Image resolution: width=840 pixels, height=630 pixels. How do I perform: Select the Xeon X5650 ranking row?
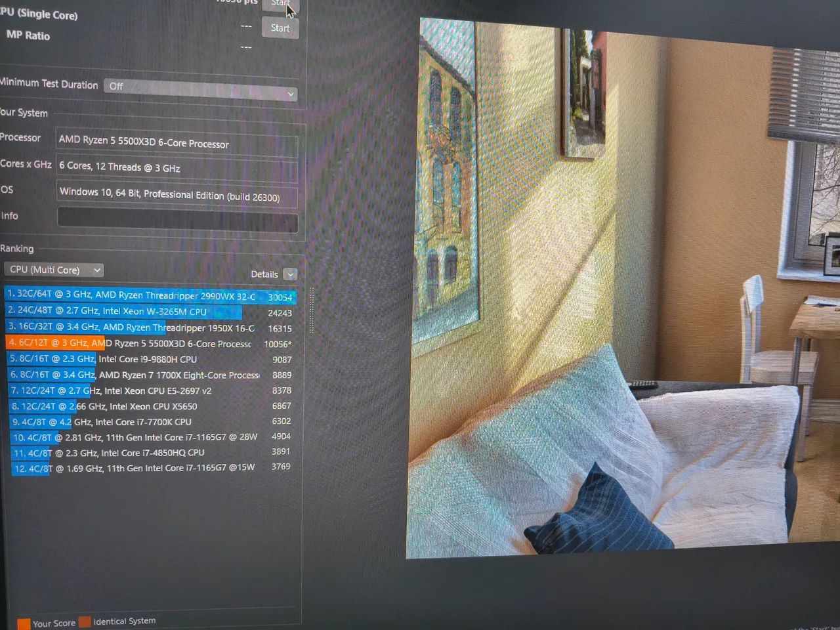click(x=152, y=406)
